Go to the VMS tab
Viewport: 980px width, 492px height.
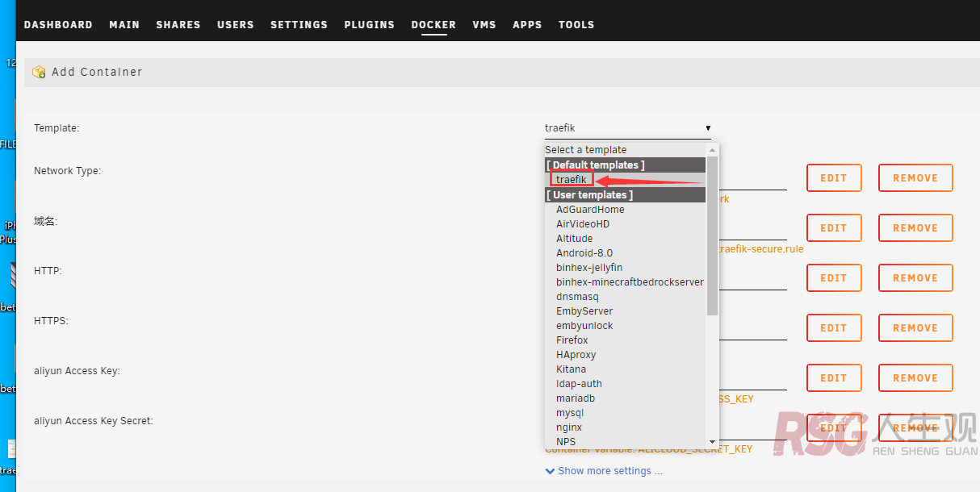pos(484,25)
